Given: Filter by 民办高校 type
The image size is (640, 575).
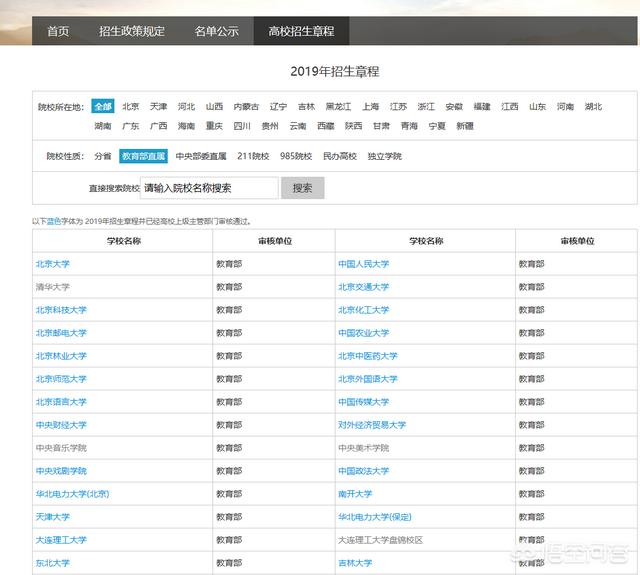Looking at the screenshot, I should pos(340,156).
